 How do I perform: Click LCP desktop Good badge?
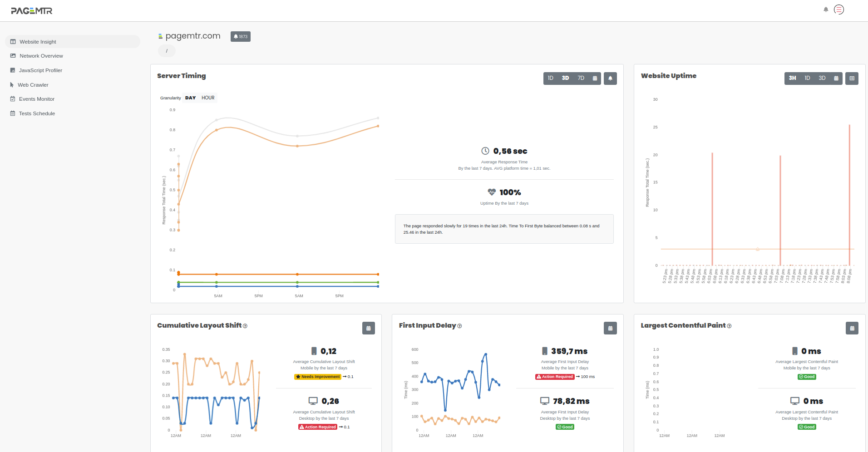(807, 427)
